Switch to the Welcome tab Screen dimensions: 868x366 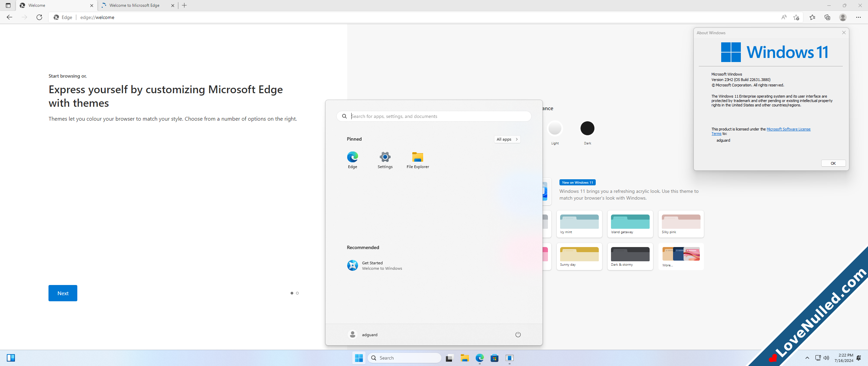56,5
